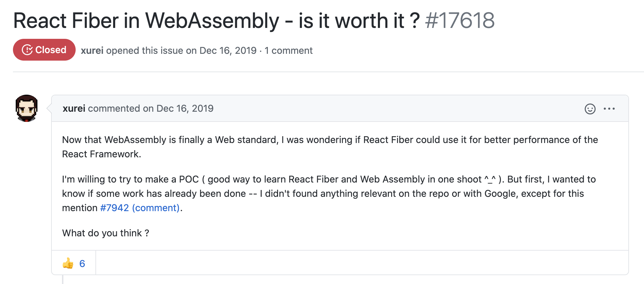The image size is (644, 284).
Task: Click xurei's pixel-art avatar
Action: coord(27,108)
